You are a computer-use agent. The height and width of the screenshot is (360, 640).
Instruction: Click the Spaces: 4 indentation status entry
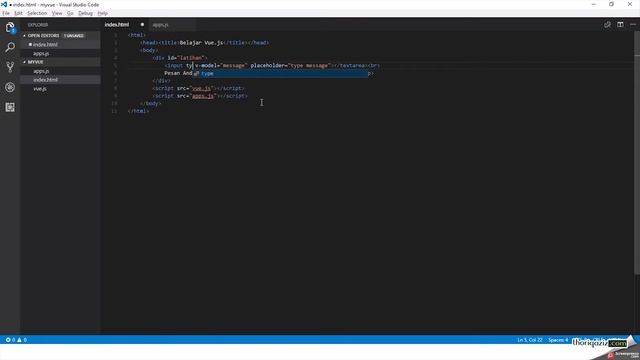(x=558, y=340)
